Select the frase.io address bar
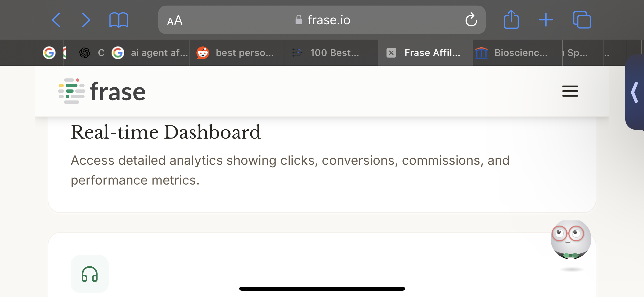Viewport: 644px width, 297px height. 322,20
